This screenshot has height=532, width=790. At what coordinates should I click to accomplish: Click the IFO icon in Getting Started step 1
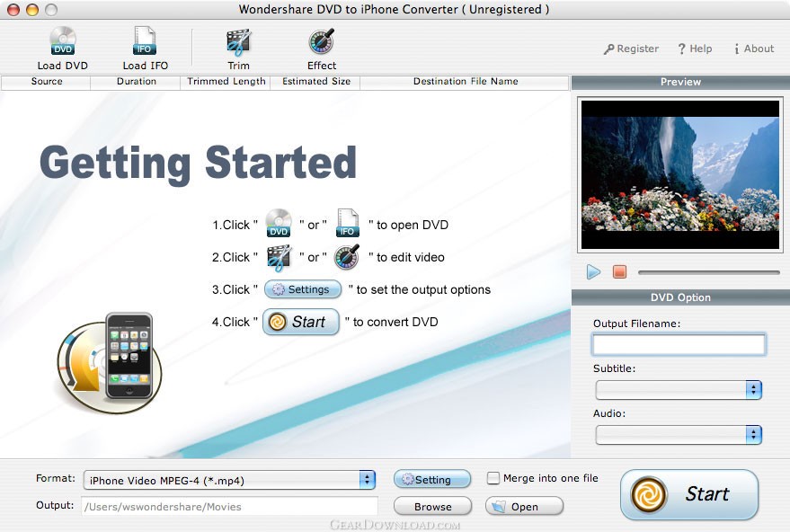[348, 223]
